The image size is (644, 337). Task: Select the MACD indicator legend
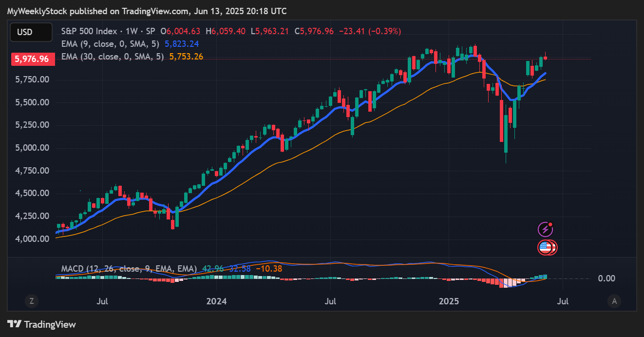click(129, 269)
